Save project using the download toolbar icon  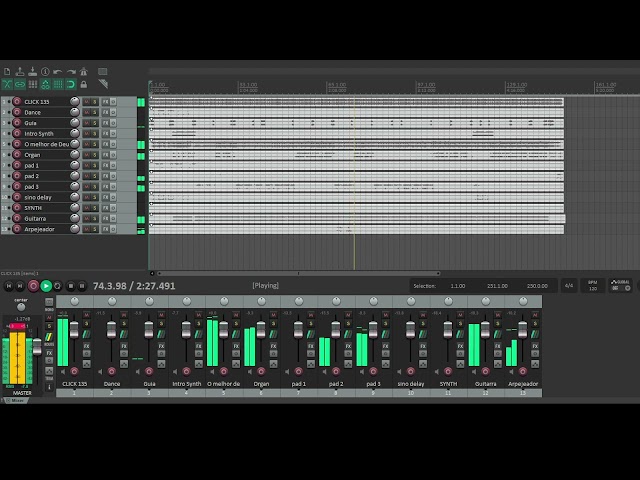pos(32,72)
